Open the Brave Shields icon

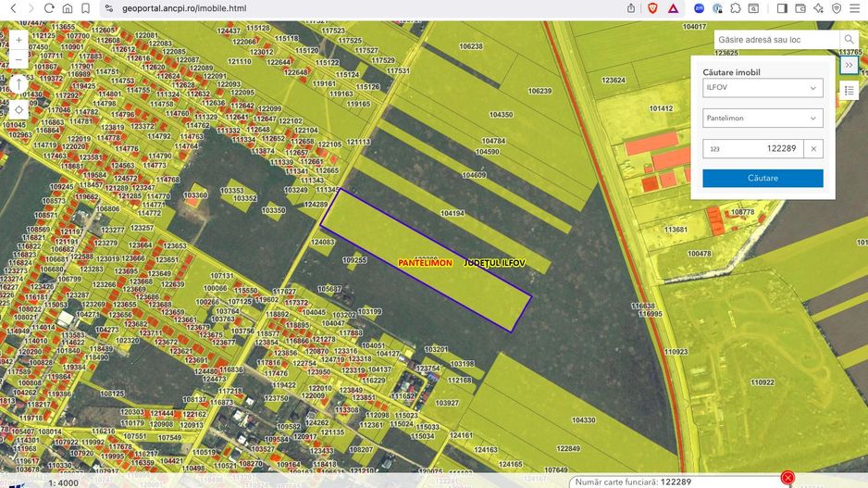coord(653,7)
